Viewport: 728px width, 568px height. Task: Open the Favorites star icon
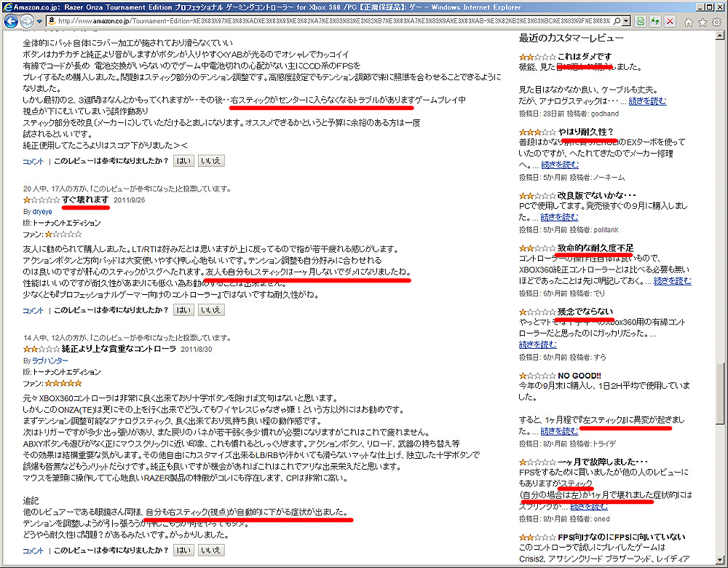pyautogui.click(x=703, y=22)
